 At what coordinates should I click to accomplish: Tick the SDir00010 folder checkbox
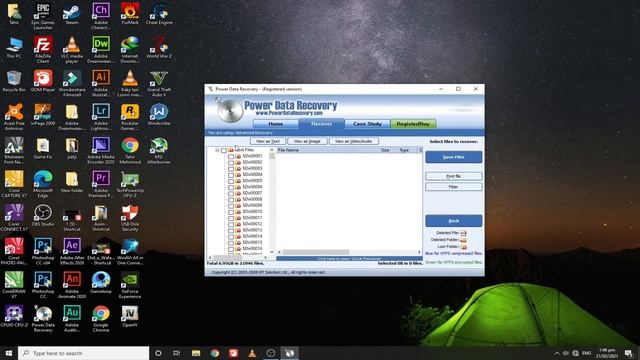click(x=231, y=212)
